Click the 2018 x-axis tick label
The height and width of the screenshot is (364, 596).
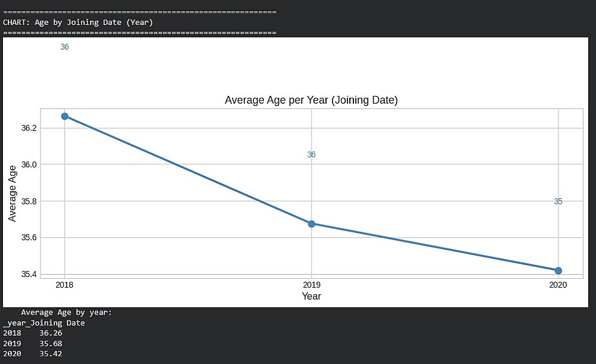pos(64,285)
